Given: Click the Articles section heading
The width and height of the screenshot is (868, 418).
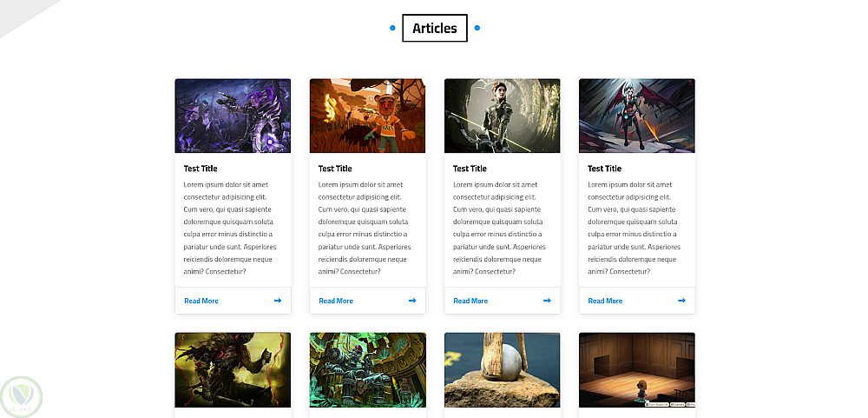Looking at the screenshot, I should (435, 29).
